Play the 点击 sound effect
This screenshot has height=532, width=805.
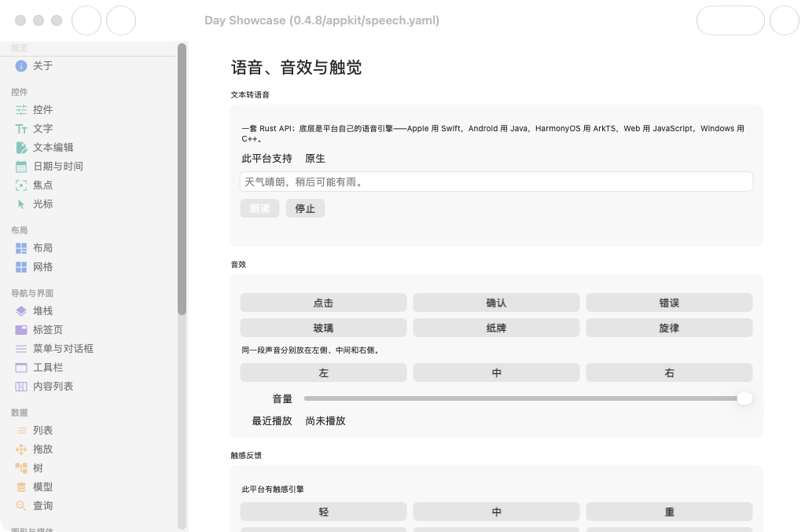click(323, 303)
